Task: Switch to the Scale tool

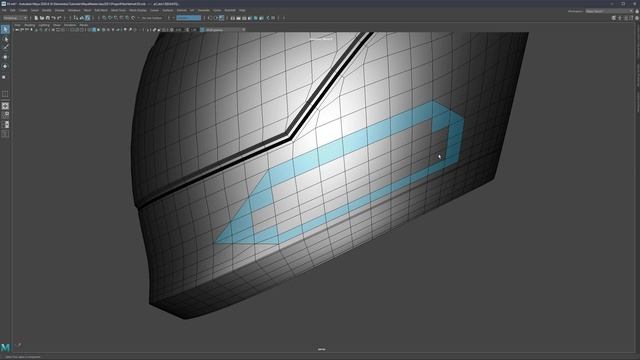Action: pos(4,77)
